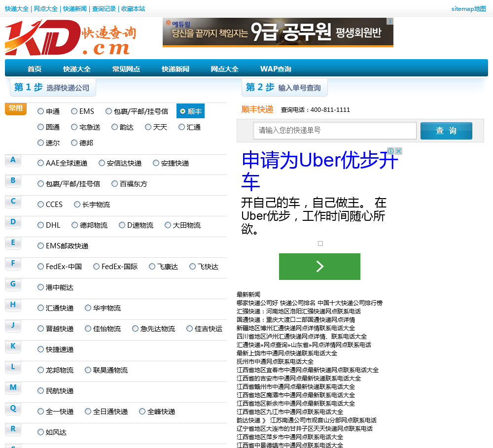
Task: Open 快递大全 in the blue nav bar
Action: pos(77,69)
